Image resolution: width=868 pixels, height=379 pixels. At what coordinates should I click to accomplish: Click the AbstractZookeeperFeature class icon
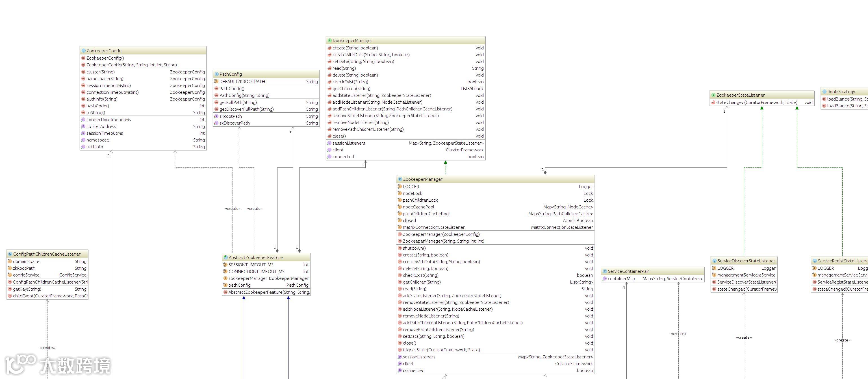(x=225, y=258)
